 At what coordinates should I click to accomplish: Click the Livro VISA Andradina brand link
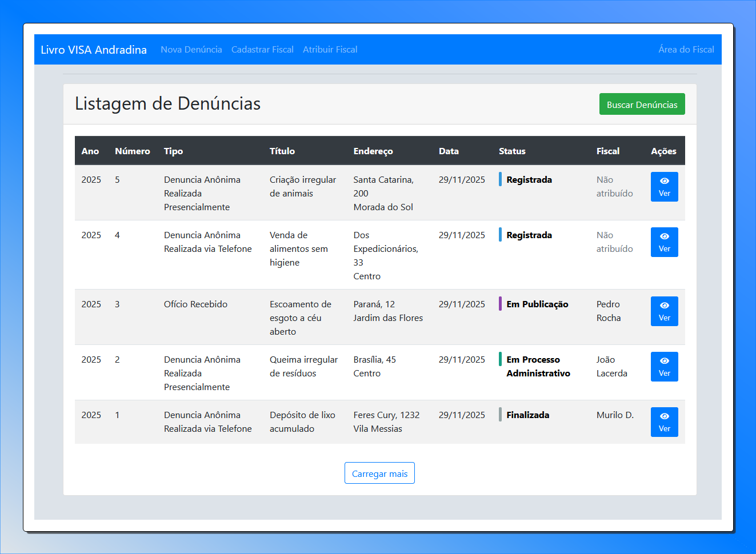tap(94, 50)
